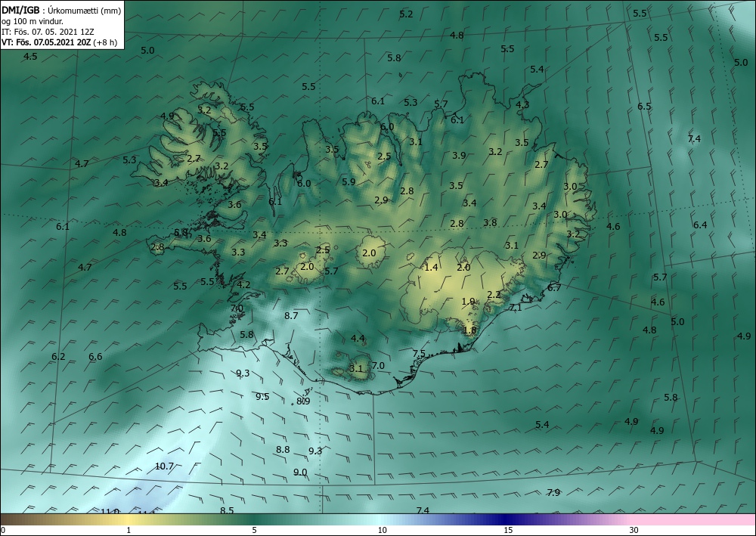Click the 5.9 value in north-central Iceland
Image resolution: width=756 pixels, height=536 pixels.
click(349, 181)
